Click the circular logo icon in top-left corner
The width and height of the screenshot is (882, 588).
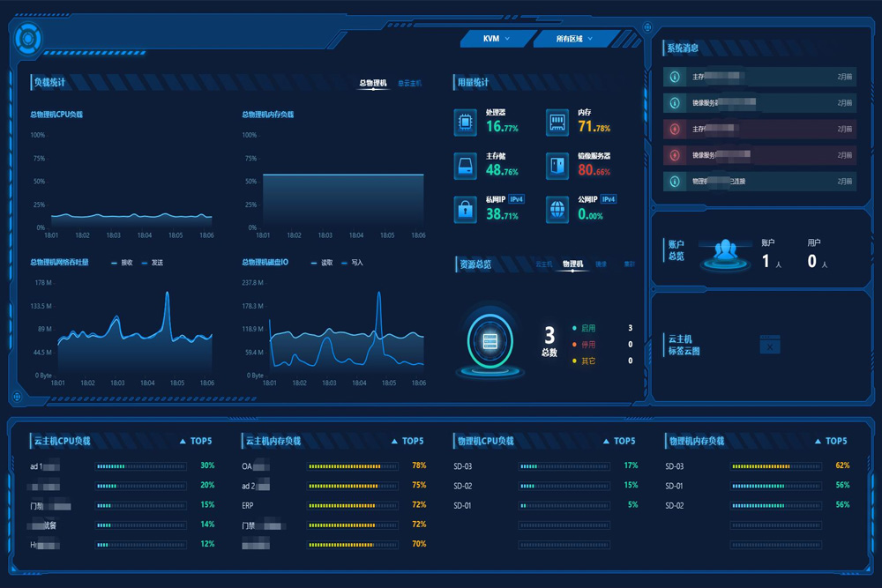tap(28, 38)
